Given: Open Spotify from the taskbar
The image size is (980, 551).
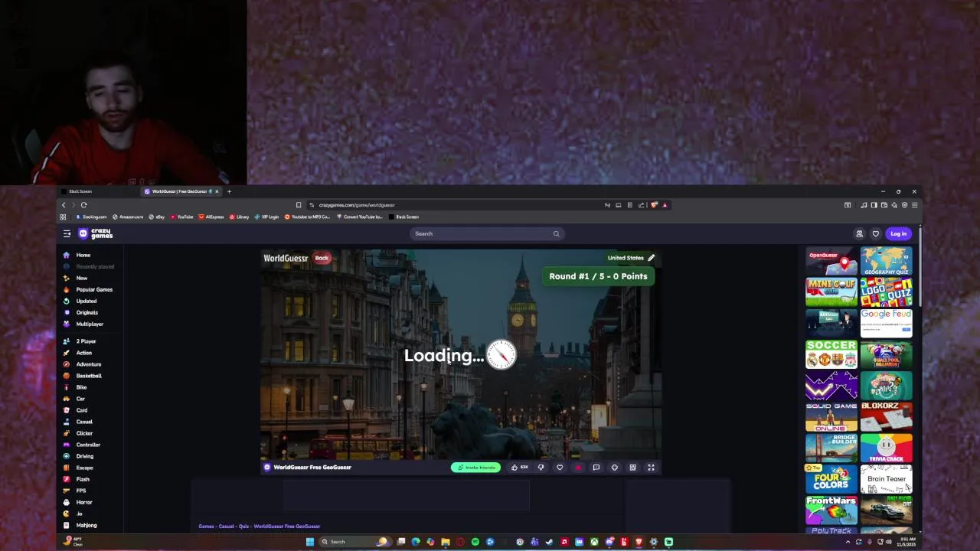Looking at the screenshot, I should (475, 542).
